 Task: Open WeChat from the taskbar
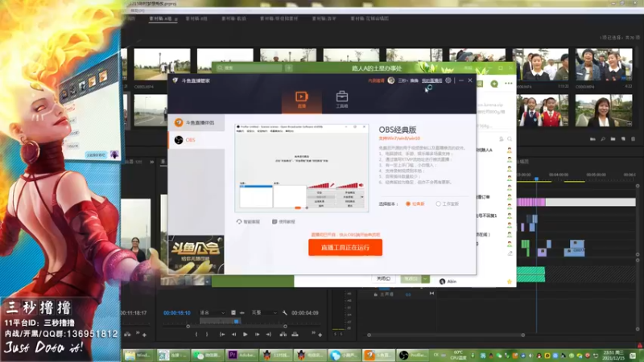coord(208,355)
